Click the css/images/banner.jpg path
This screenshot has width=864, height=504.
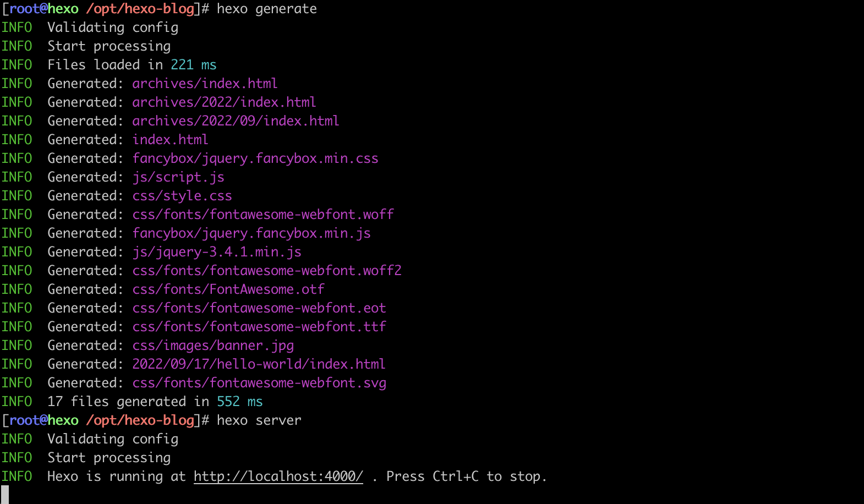(x=212, y=346)
